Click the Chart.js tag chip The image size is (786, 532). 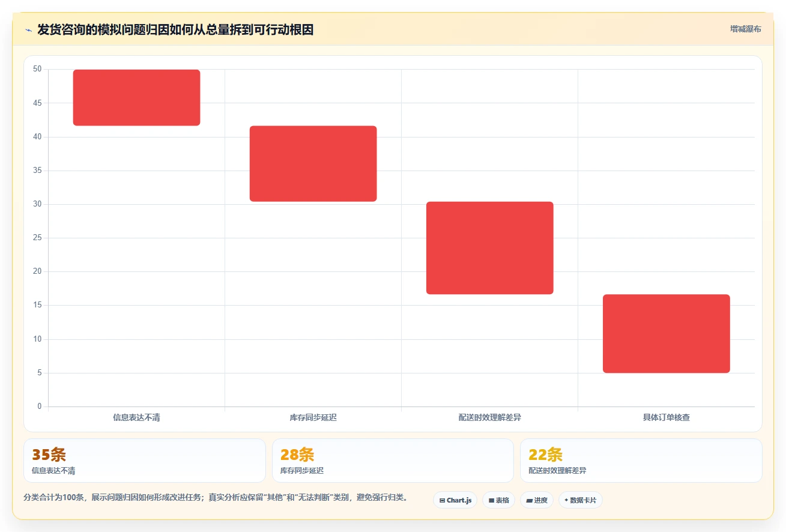pos(455,500)
